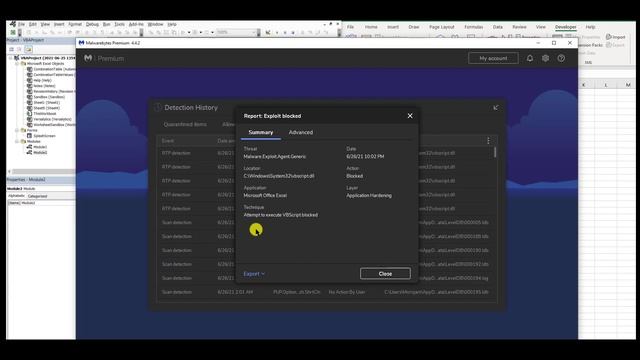The width and height of the screenshot is (640, 360).
Task: Collapse the Modules folder in project tree
Action: 17,141
